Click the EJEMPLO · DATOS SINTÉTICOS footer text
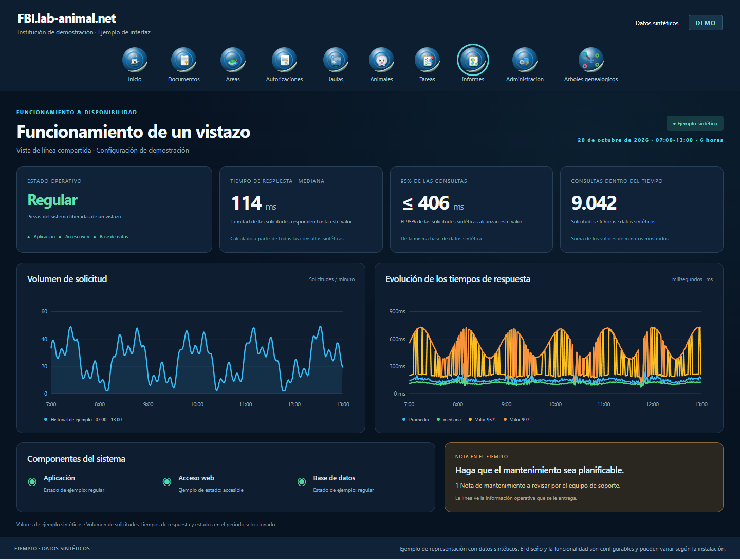 click(52, 549)
